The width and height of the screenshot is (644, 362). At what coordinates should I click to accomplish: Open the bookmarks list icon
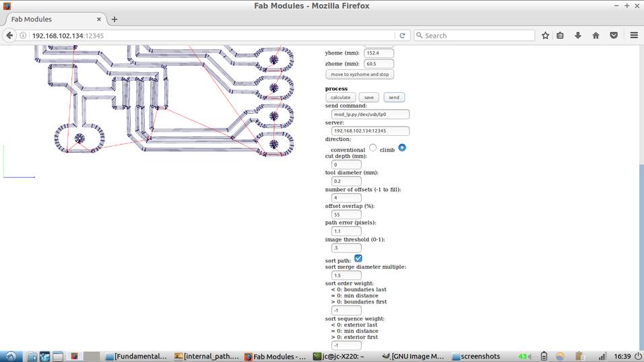(x=560, y=36)
